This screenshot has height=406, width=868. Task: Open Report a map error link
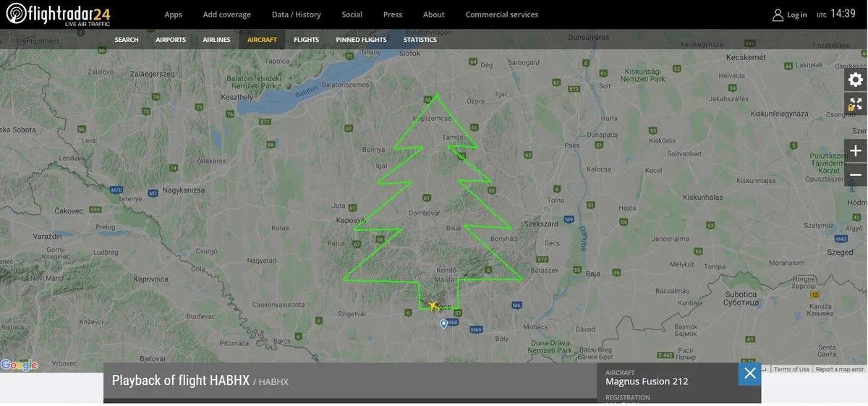(839, 369)
